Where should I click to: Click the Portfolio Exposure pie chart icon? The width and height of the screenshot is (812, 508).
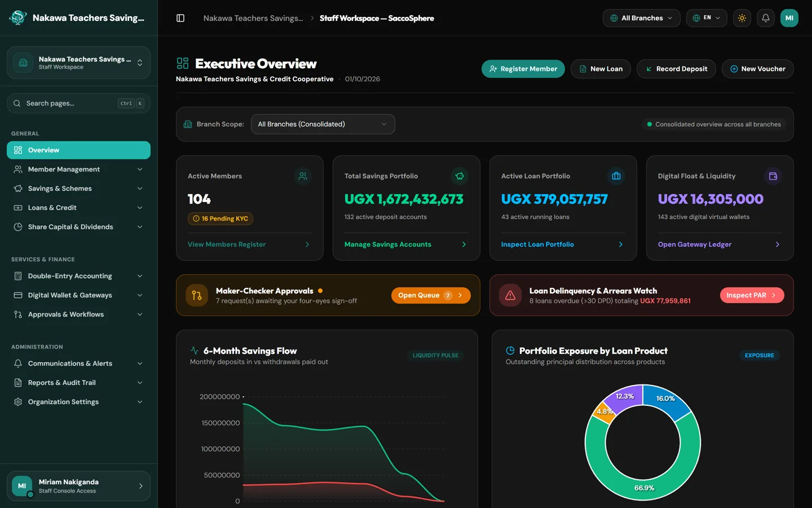[510, 351]
